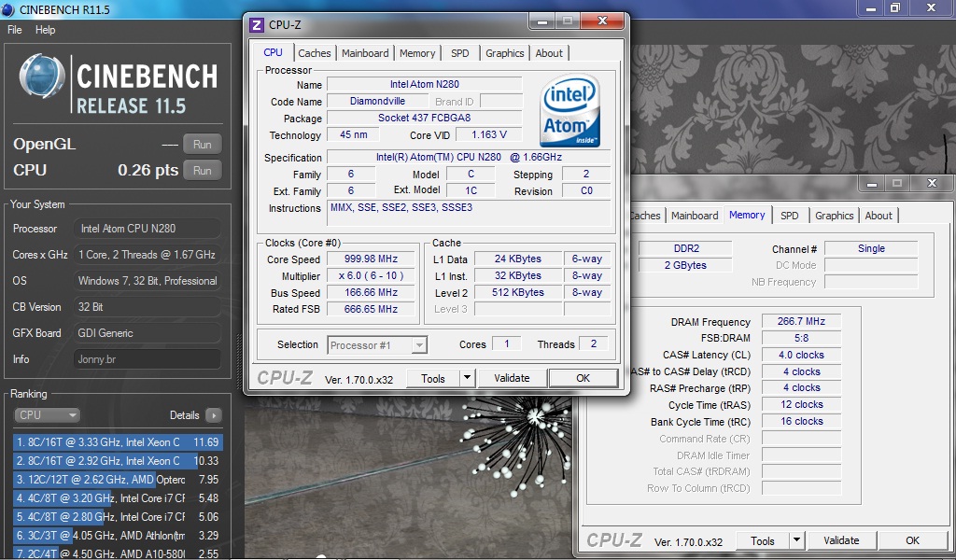Screen dimensions: 956x560
Task: Switch to the Caches tab in front CPU-Z
Action: pyautogui.click(x=315, y=53)
